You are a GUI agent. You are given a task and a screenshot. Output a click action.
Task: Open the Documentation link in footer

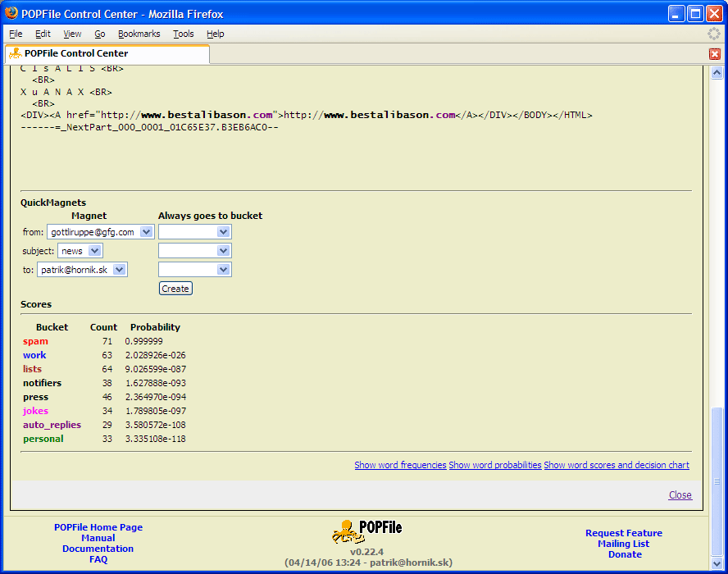click(98, 549)
